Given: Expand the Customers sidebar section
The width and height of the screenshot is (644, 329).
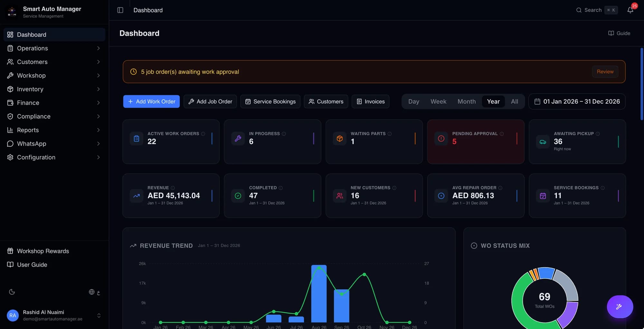Looking at the screenshot, I should tap(54, 62).
